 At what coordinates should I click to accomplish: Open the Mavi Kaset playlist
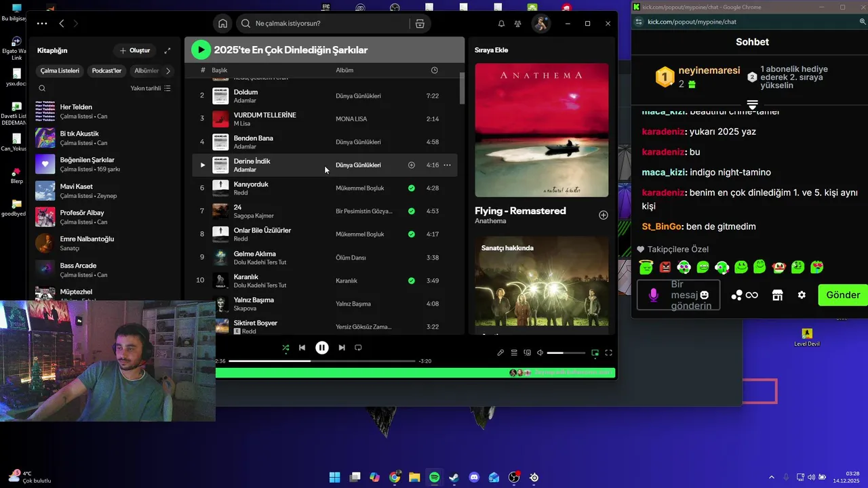pyautogui.click(x=105, y=190)
